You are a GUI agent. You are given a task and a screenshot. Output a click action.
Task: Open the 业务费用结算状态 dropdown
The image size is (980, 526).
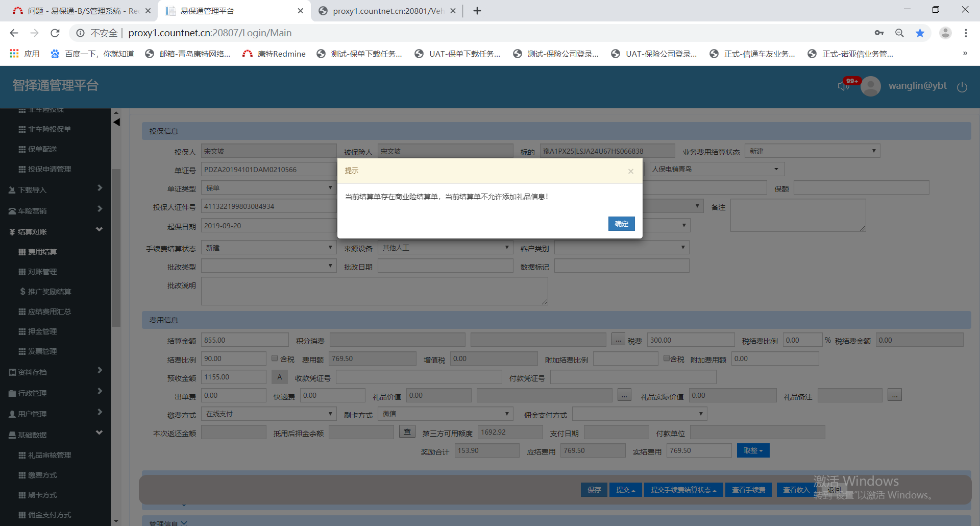pos(812,151)
